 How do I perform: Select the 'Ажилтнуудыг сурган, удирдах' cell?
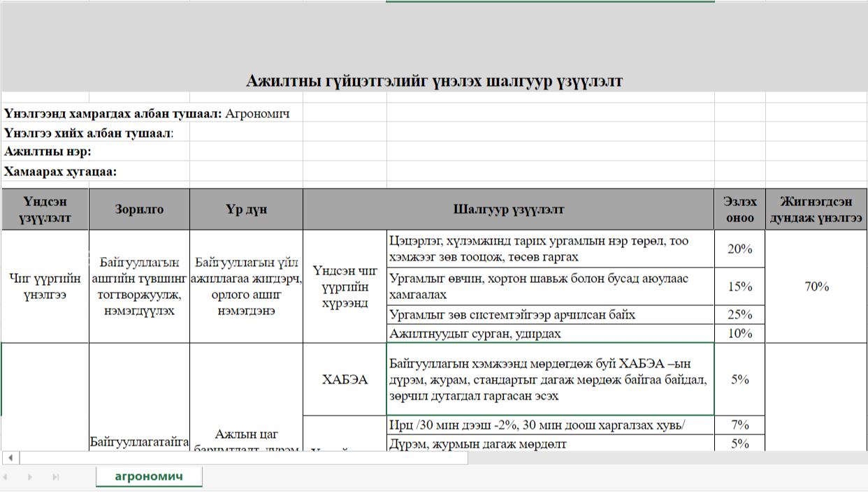pyautogui.click(x=550, y=333)
